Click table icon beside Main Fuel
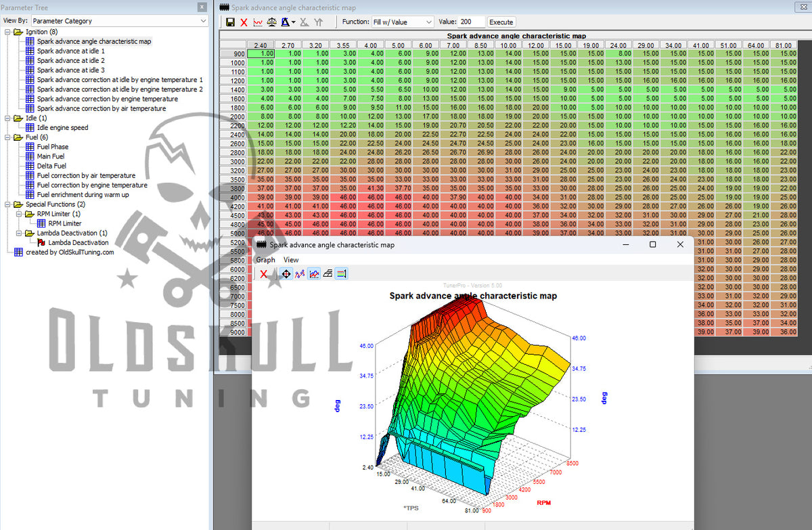Image resolution: width=812 pixels, height=530 pixels. coord(30,156)
